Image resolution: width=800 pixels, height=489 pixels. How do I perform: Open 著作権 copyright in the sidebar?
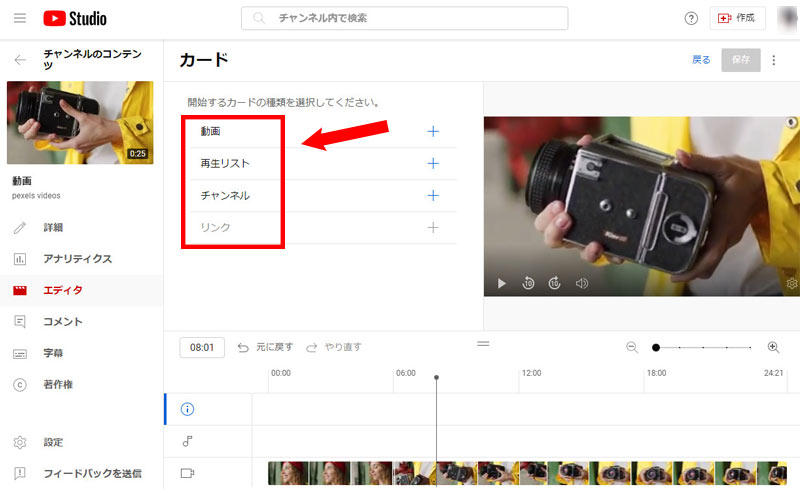pyautogui.click(x=58, y=384)
